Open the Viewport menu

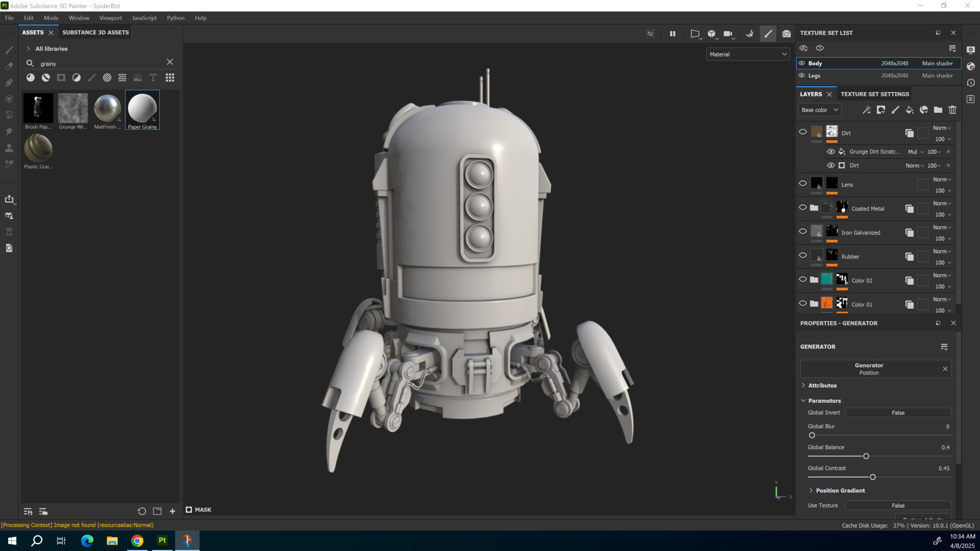[x=110, y=18]
